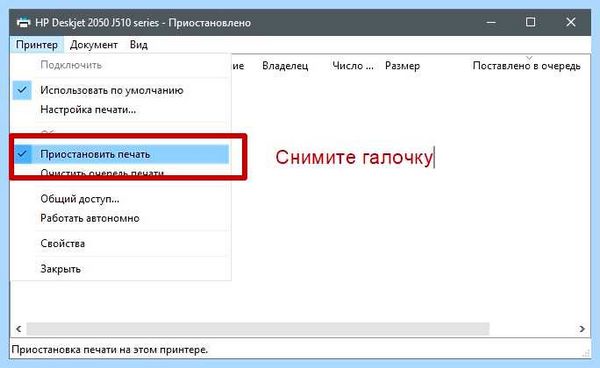Open the Вид menu
This screenshot has height=368, width=600.
point(139,45)
